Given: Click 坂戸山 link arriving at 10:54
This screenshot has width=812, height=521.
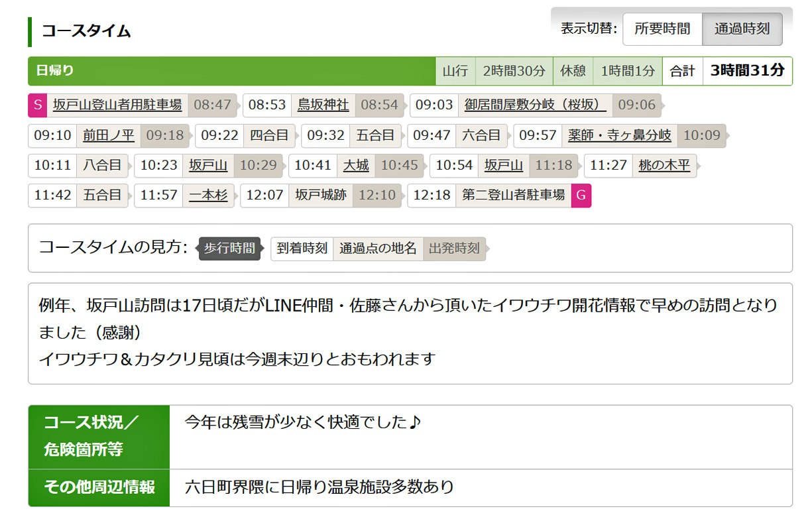Looking at the screenshot, I should (503, 165).
